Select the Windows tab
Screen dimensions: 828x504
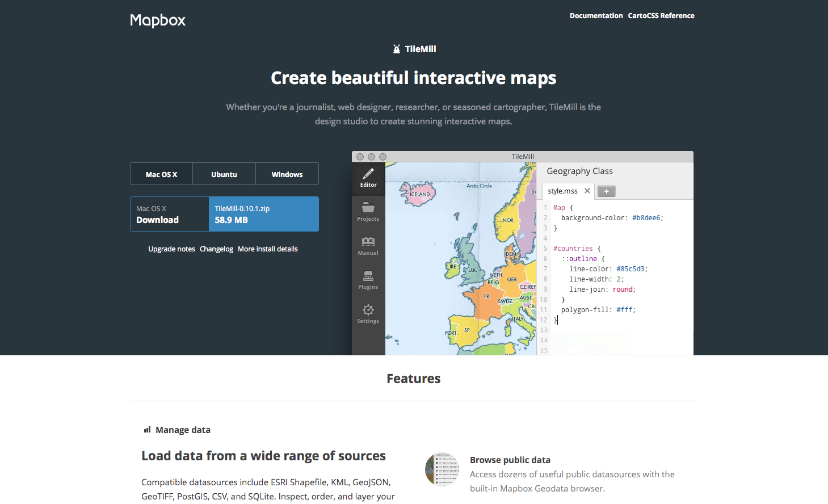[287, 174]
